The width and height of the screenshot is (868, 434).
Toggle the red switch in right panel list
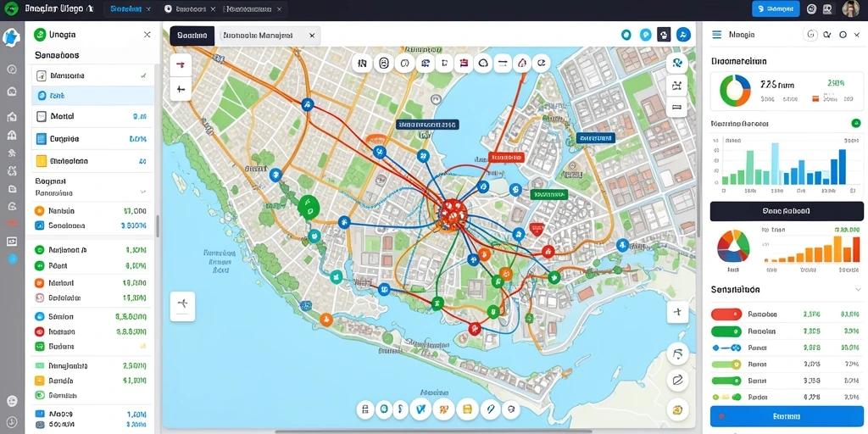click(726, 314)
